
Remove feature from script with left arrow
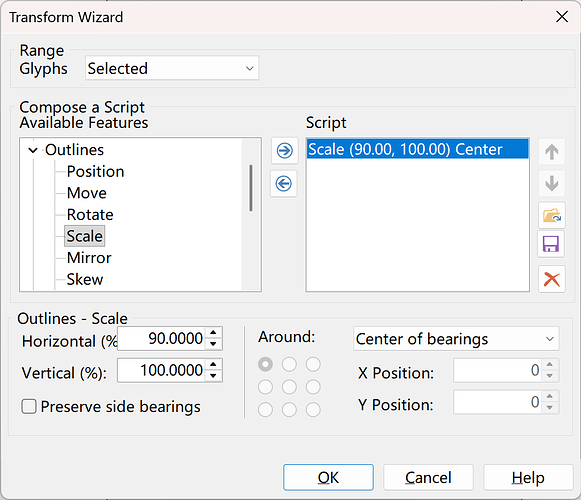pyautogui.click(x=284, y=183)
